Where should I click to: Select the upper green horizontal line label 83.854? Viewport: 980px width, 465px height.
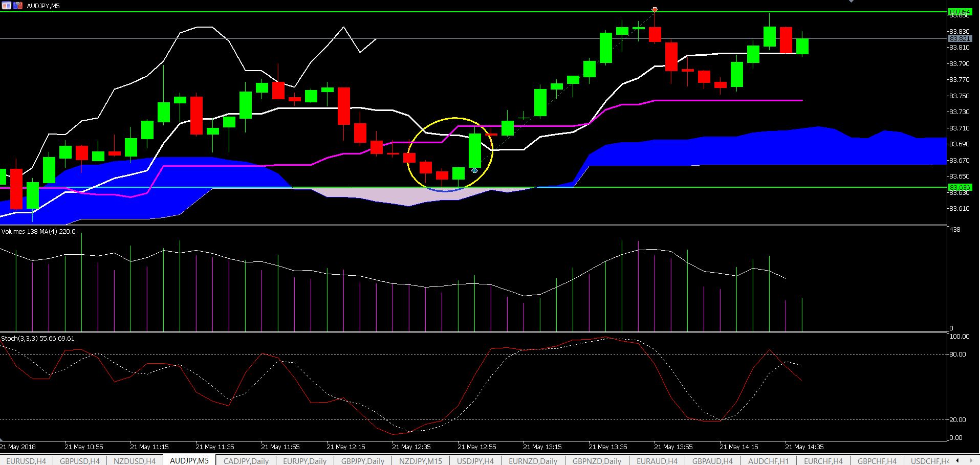(960, 12)
